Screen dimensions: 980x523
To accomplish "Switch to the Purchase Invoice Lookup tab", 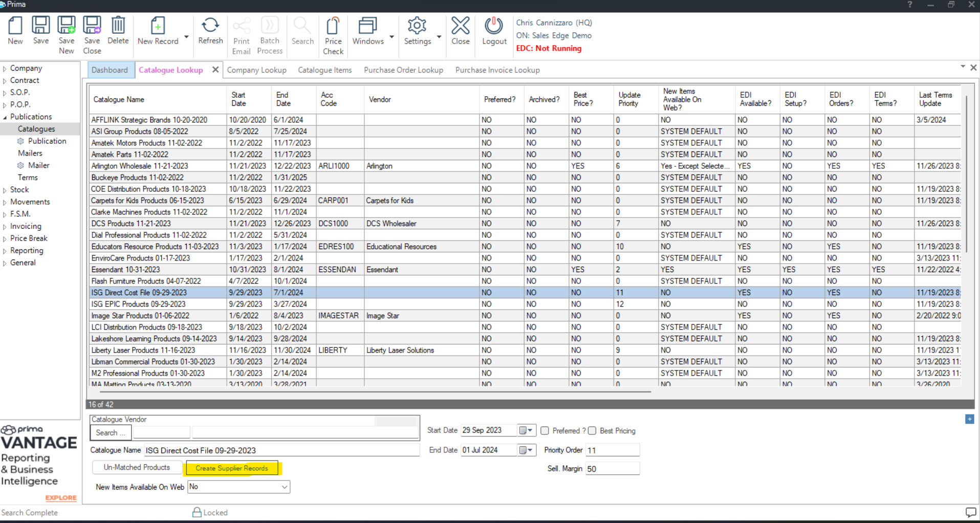I will point(497,70).
